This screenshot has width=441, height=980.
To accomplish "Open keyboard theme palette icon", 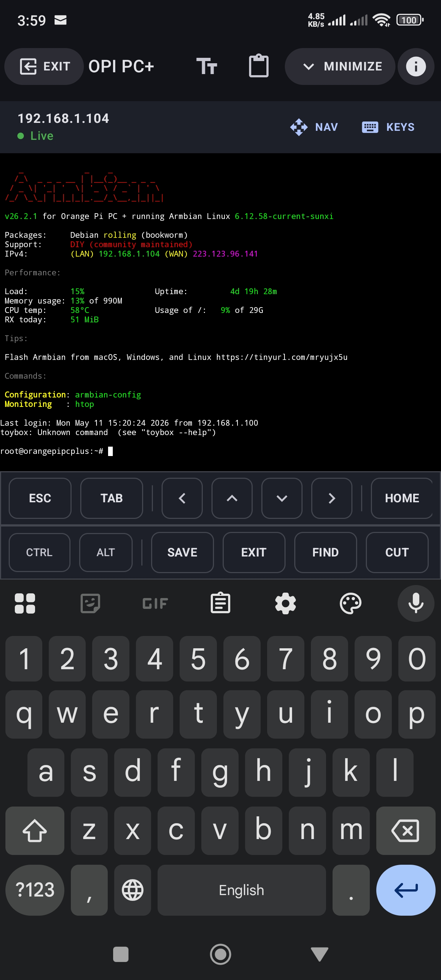I will point(350,603).
